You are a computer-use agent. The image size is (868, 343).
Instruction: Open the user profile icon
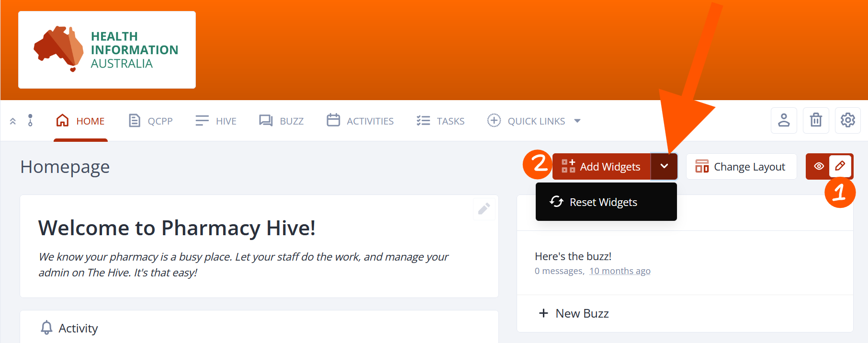[784, 120]
